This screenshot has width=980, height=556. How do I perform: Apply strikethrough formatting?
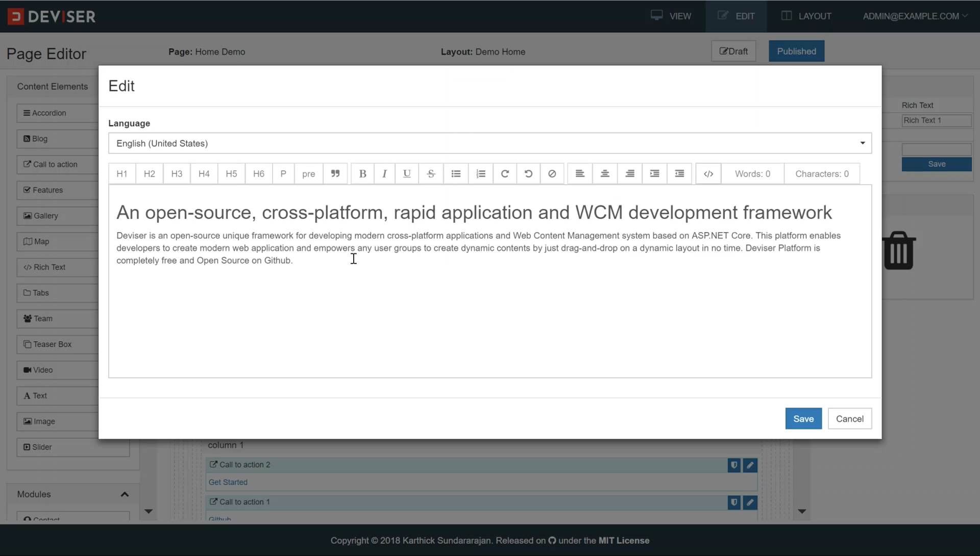[x=431, y=174]
